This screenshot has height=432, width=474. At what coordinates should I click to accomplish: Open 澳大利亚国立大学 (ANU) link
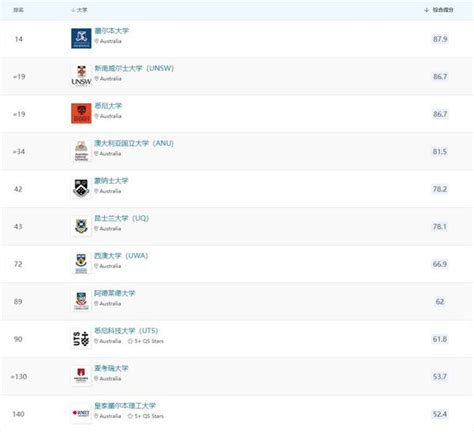pyautogui.click(x=134, y=143)
